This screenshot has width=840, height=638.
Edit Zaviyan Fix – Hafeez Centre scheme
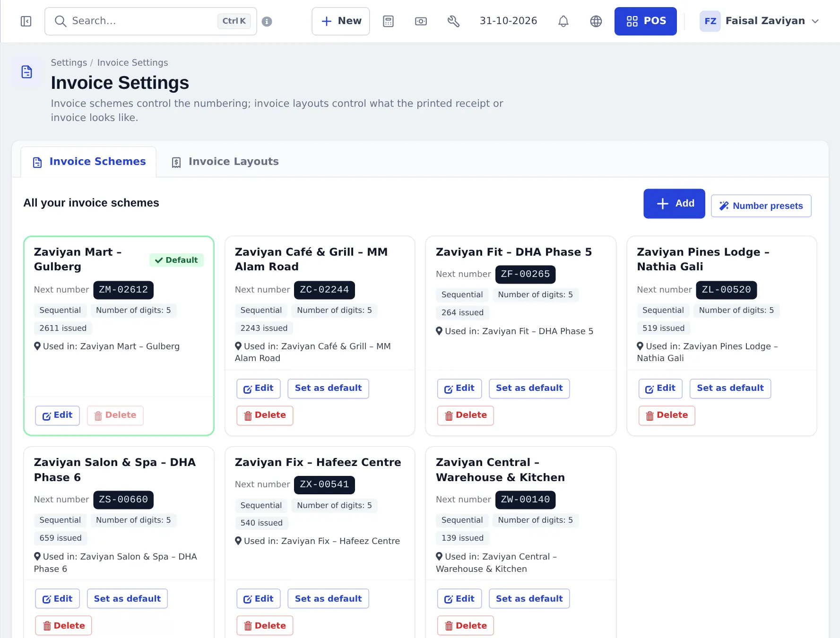pyautogui.click(x=259, y=599)
